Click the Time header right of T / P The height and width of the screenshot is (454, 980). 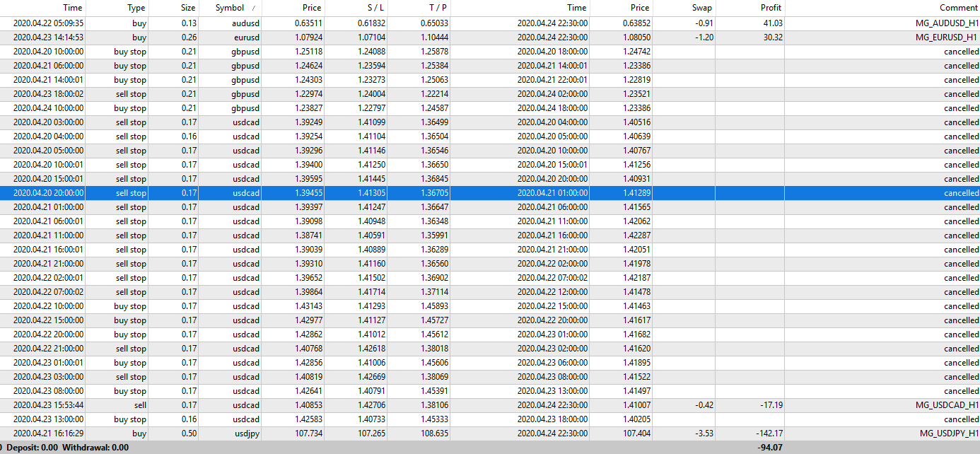pos(576,8)
